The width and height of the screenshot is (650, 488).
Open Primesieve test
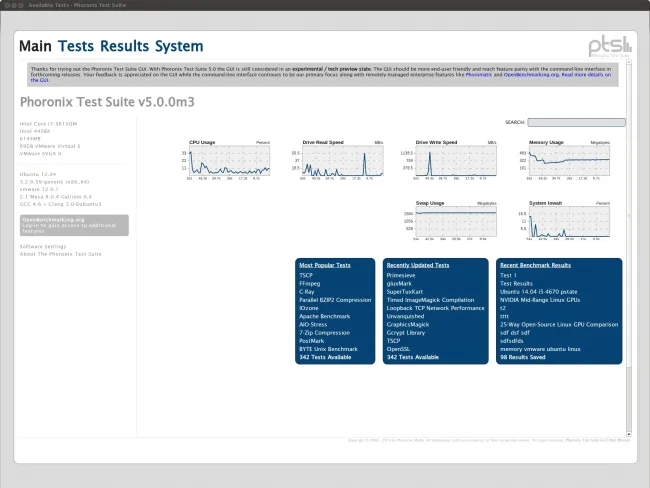pyautogui.click(x=401, y=275)
